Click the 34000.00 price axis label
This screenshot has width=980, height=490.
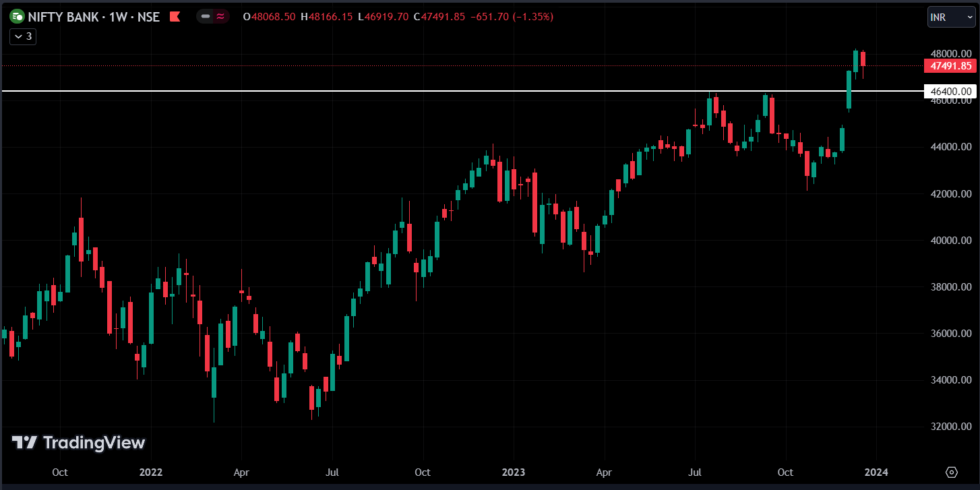951,379
